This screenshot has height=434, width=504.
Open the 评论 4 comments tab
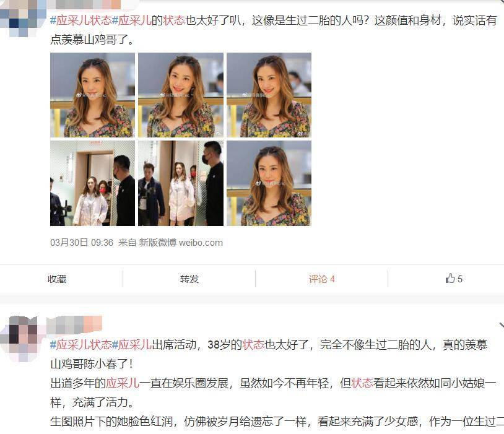(321, 279)
